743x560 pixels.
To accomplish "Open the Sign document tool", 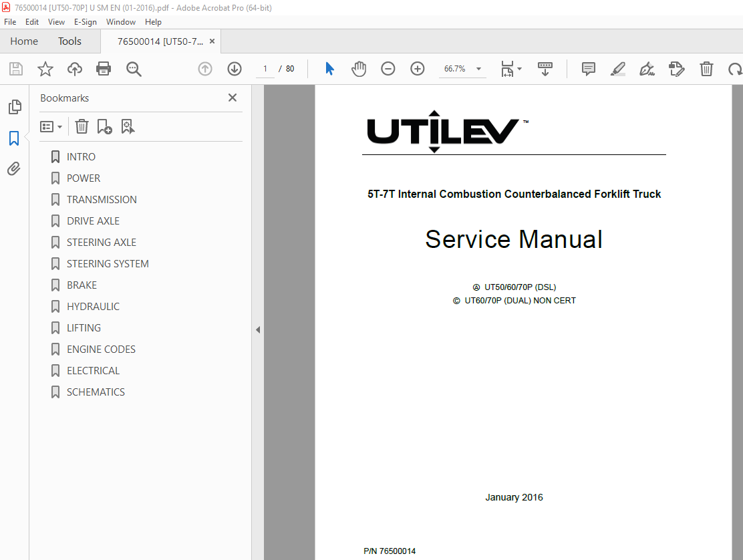I will [647, 69].
